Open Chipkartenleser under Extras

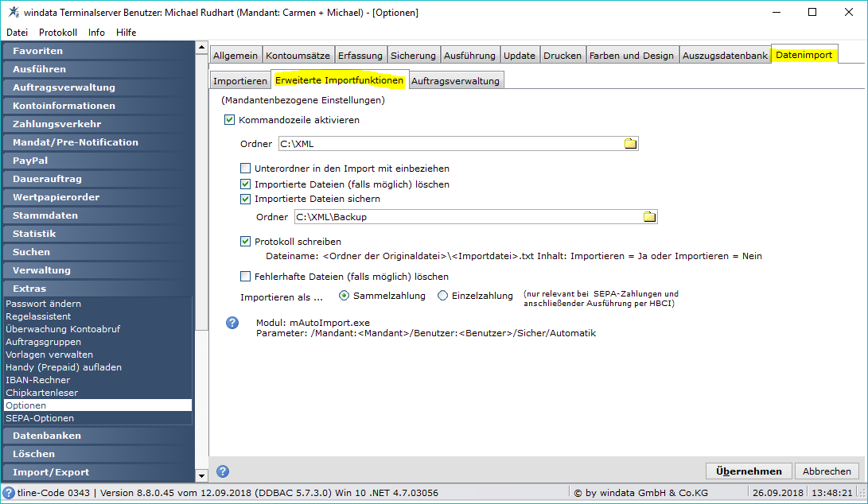tap(98, 393)
